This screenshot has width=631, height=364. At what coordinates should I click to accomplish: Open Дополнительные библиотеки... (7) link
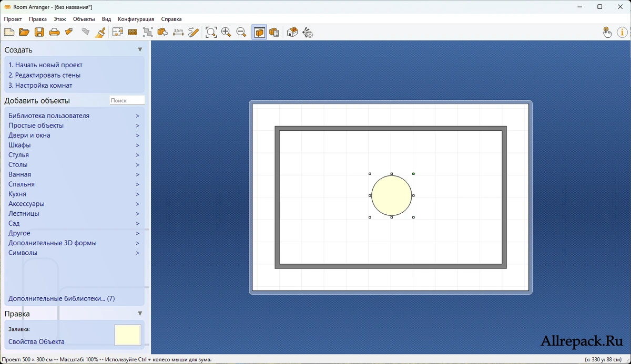click(x=62, y=298)
